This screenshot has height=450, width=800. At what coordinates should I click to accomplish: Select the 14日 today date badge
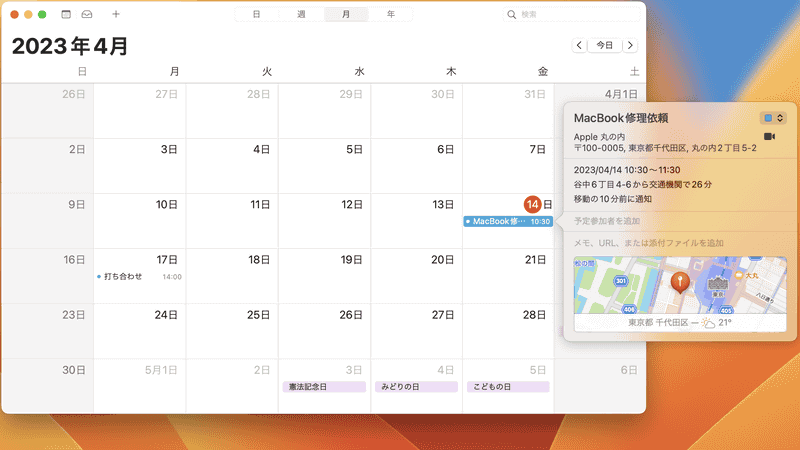532,205
